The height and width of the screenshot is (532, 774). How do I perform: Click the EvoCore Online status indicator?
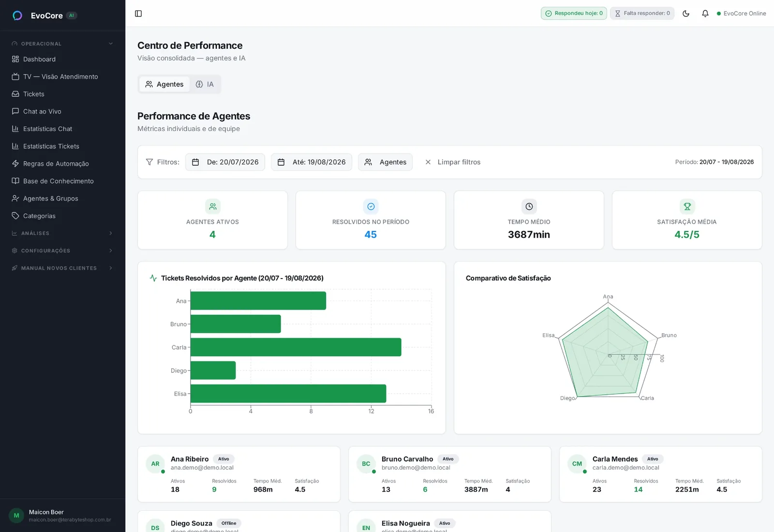coord(741,14)
